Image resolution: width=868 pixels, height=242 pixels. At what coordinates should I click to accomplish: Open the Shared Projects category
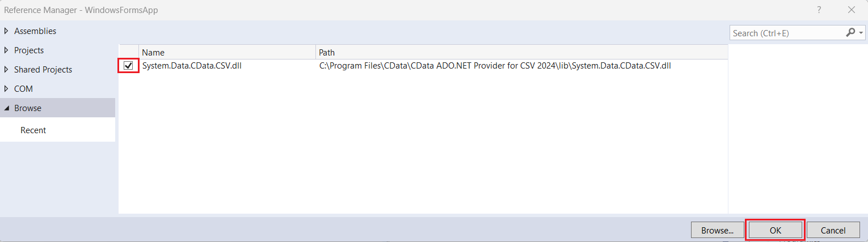pos(43,70)
